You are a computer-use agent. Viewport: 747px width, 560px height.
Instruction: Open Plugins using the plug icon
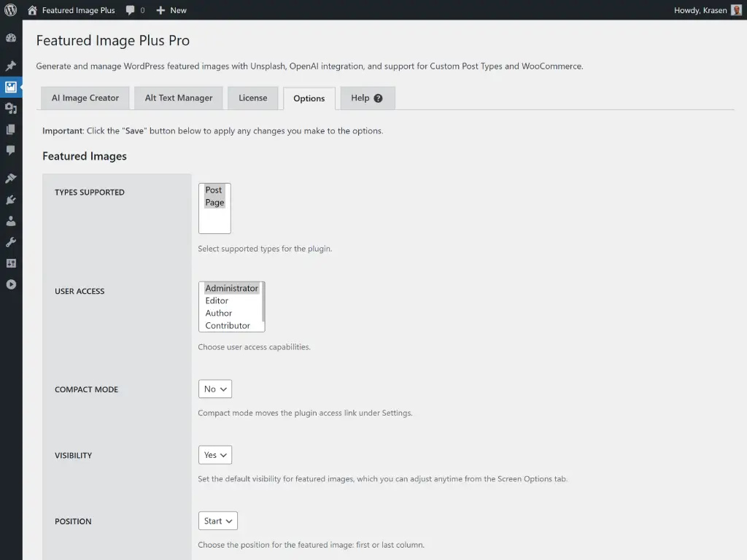click(11, 199)
